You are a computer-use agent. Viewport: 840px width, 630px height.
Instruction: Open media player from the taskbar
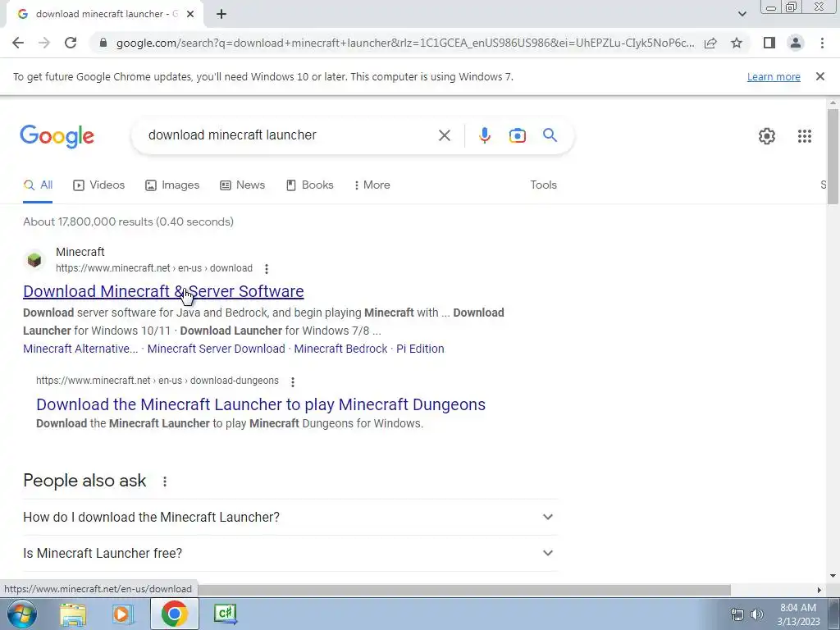coord(123,614)
